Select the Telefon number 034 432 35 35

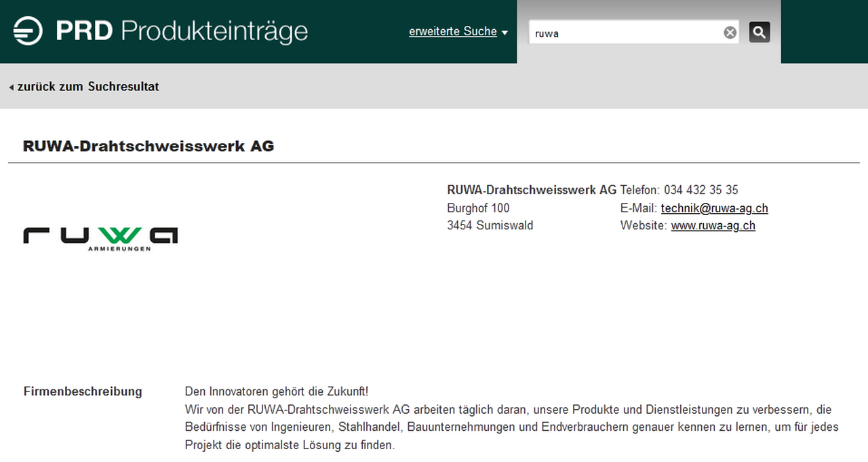pos(701,190)
